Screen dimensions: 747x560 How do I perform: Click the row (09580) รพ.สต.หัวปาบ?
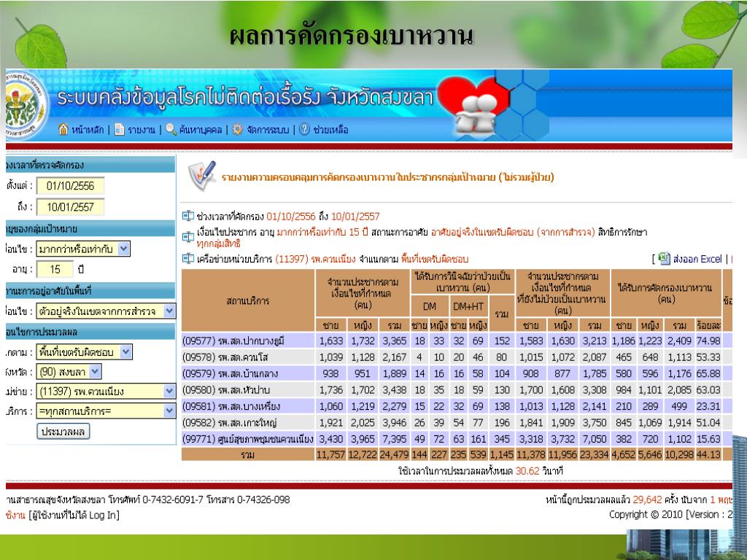click(457, 390)
